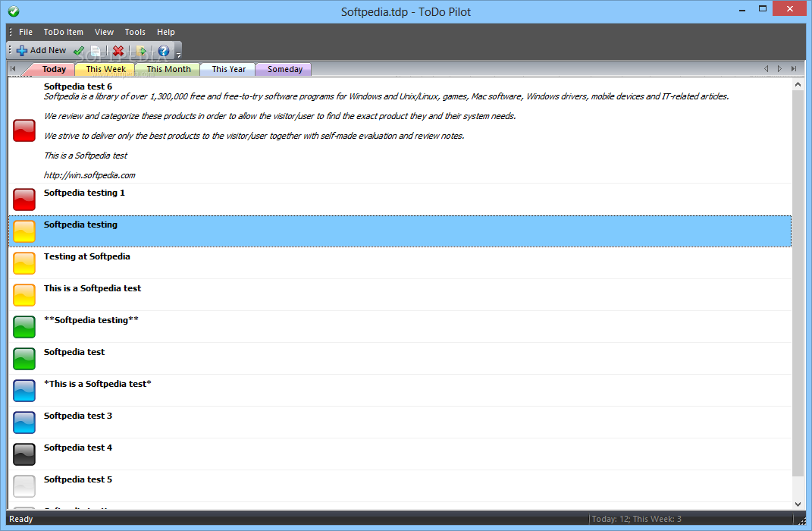The width and height of the screenshot is (812, 531).
Task: Switch to the Someday tab
Action: coord(285,69)
